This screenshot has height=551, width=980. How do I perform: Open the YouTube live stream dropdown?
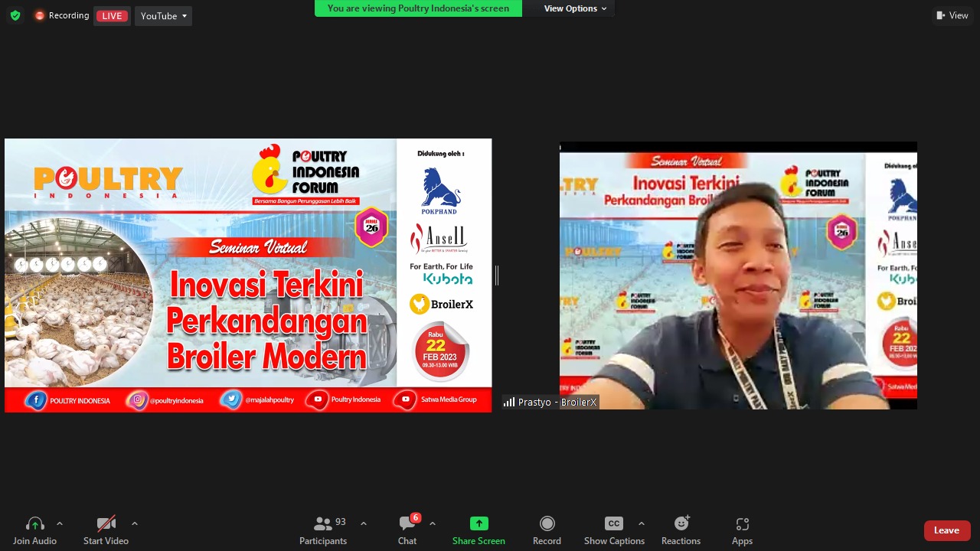[x=163, y=16]
